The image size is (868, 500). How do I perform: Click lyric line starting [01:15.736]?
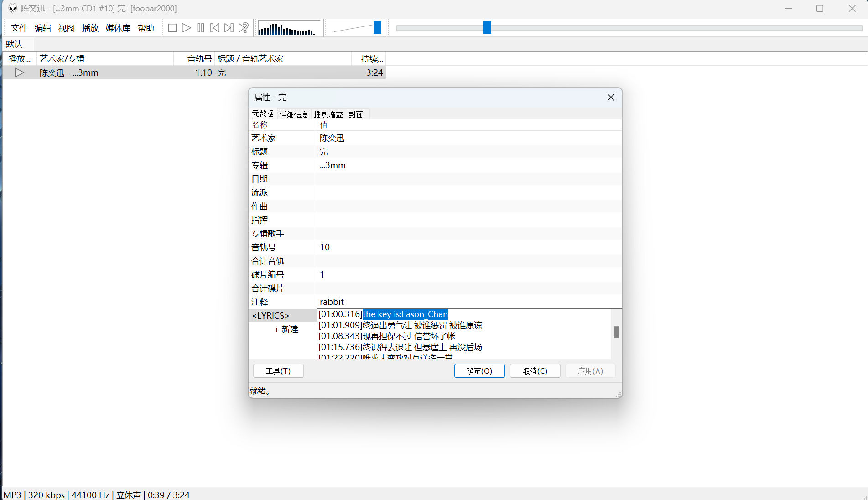point(400,347)
